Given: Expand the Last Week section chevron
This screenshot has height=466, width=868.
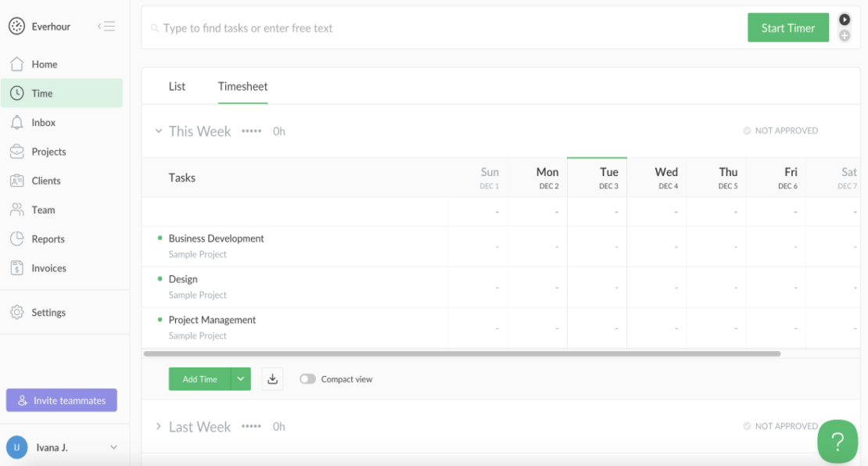Looking at the screenshot, I should pyautogui.click(x=158, y=426).
